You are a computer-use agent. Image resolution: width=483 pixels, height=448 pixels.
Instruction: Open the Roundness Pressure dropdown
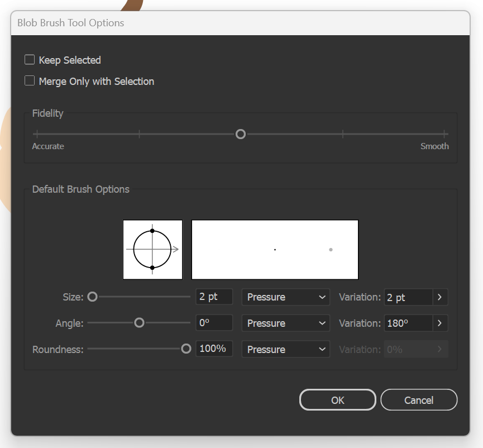(285, 349)
